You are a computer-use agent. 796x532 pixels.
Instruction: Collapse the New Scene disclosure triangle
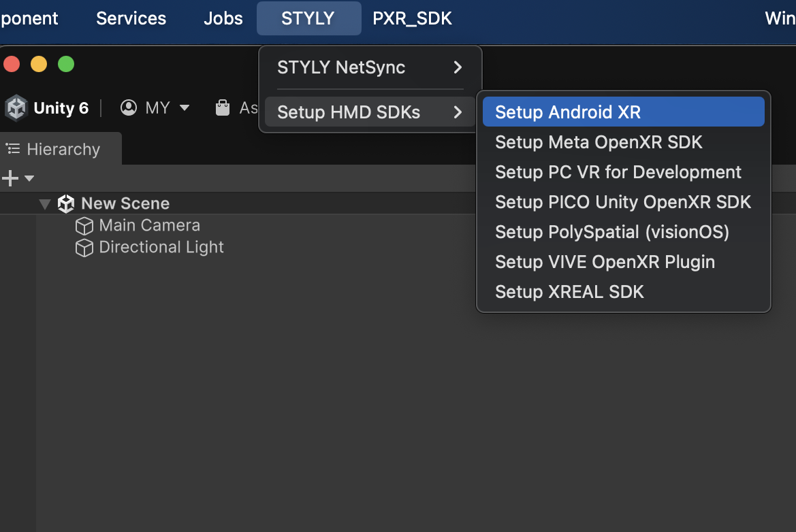pyautogui.click(x=44, y=203)
